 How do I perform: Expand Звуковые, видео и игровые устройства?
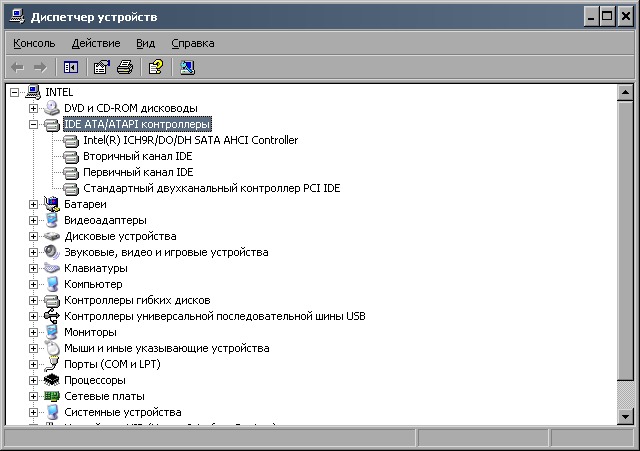coord(33,252)
